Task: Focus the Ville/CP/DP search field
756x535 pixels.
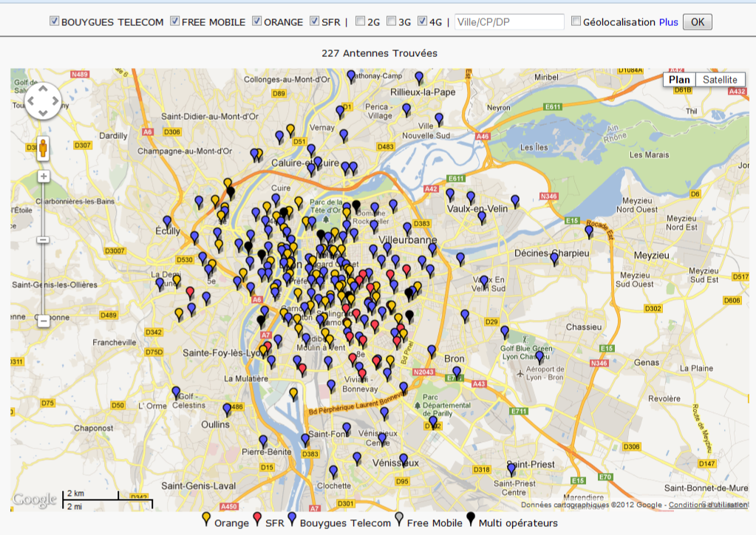Action: 509,21
